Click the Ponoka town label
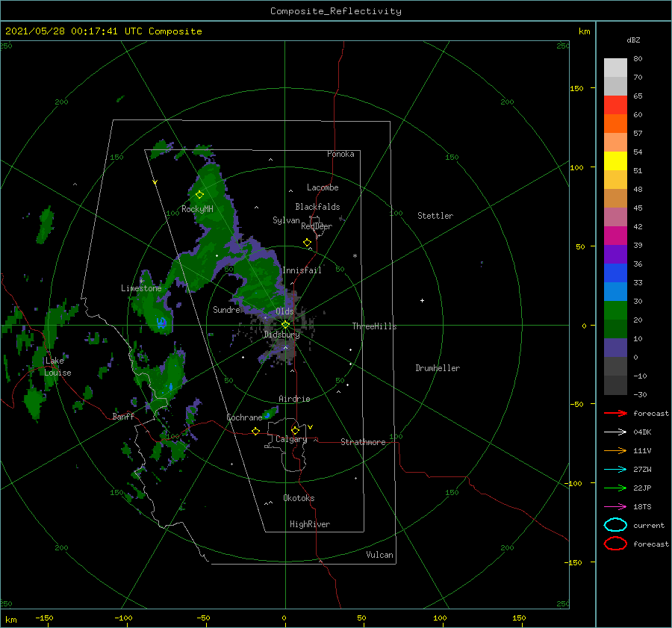 click(340, 154)
